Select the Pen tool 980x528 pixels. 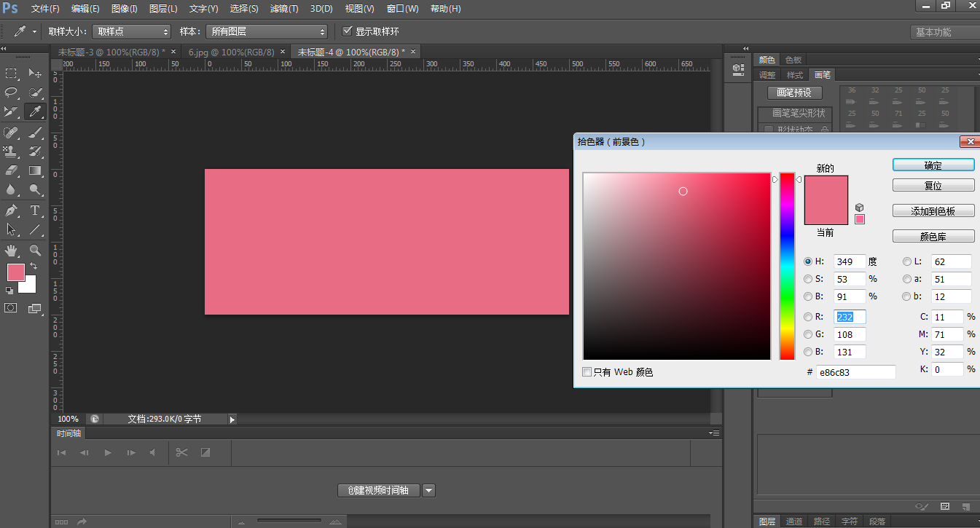[12, 210]
